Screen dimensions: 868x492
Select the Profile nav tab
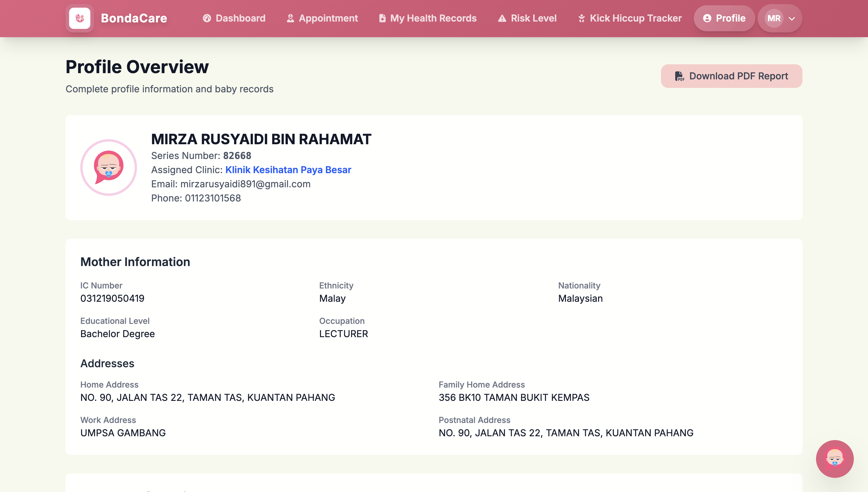click(724, 18)
